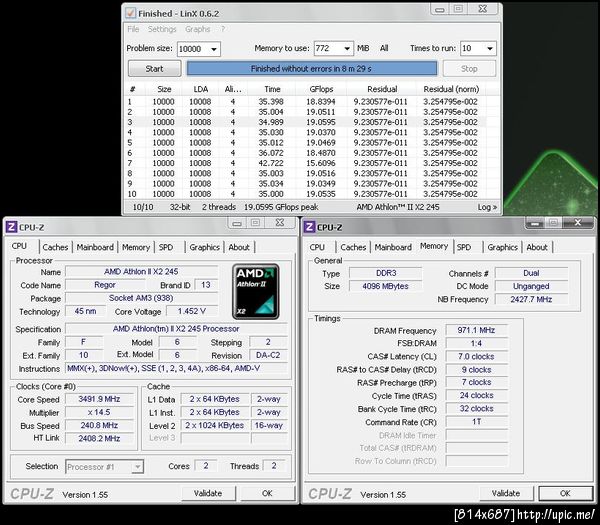Switch to SPD tab in right CPU-Z
This screenshot has width=600, height=525.
[464, 247]
